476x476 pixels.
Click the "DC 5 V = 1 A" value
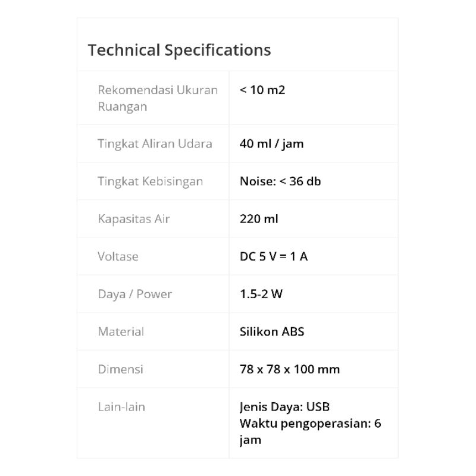click(274, 256)
